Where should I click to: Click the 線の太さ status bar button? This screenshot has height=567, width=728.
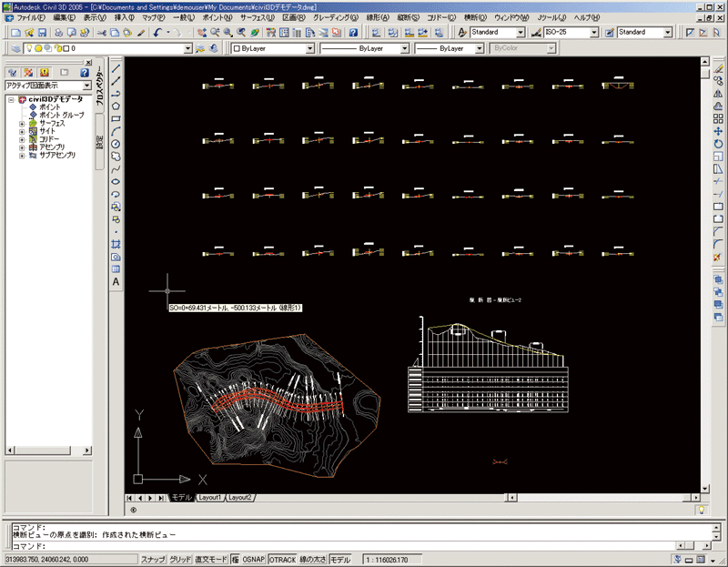[x=312, y=559]
